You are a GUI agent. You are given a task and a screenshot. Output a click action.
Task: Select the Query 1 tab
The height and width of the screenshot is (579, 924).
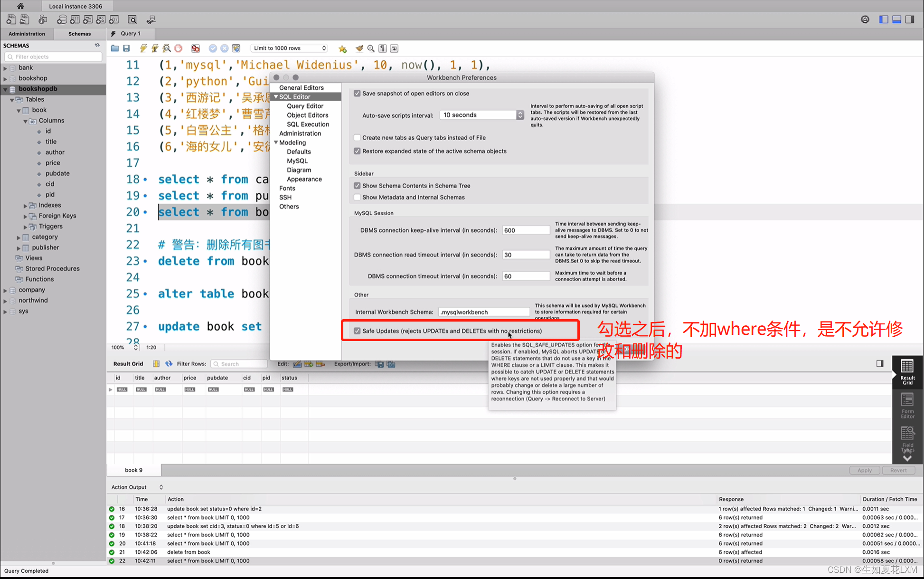130,34
